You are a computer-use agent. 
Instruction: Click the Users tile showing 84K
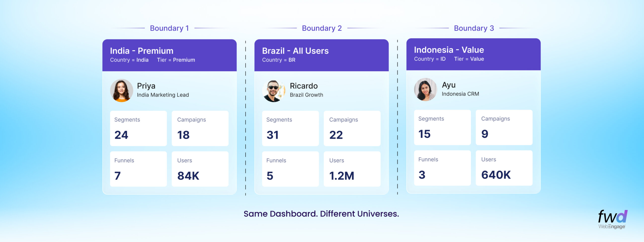click(x=200, y=169)
